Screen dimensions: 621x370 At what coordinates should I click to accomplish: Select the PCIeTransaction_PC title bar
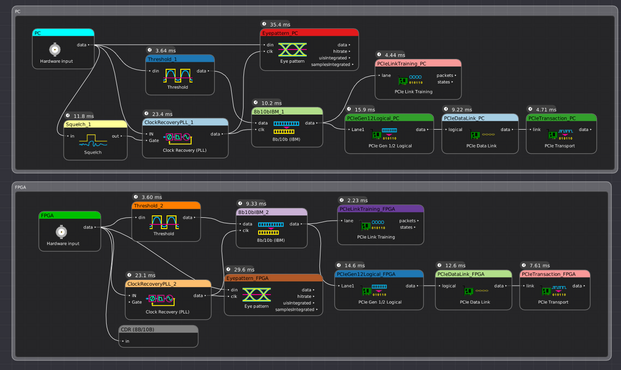tap(561, 118)
